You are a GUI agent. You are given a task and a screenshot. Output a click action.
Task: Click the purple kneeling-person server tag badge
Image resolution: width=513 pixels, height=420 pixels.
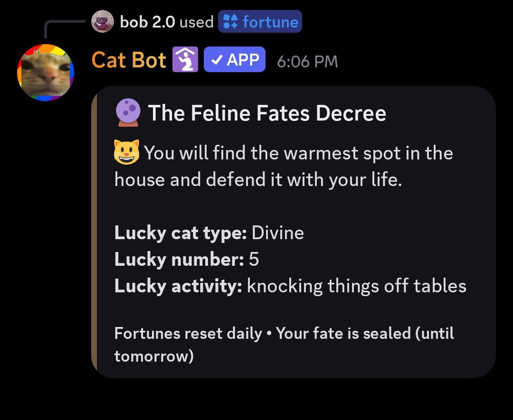(185, 59)
